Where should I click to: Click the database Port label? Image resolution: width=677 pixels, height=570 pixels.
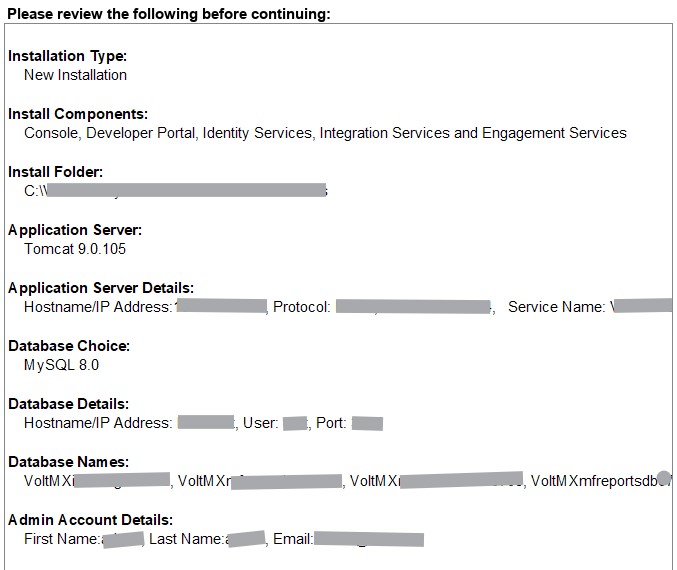click(x=331, y=423)
